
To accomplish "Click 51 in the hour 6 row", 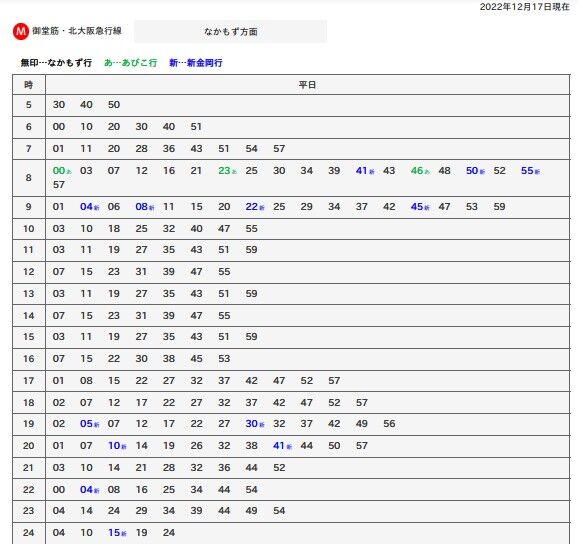I will pos(196,127).
